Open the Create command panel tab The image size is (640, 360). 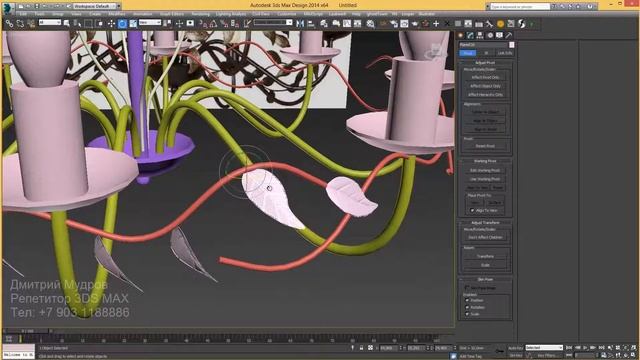pos(460,36)
